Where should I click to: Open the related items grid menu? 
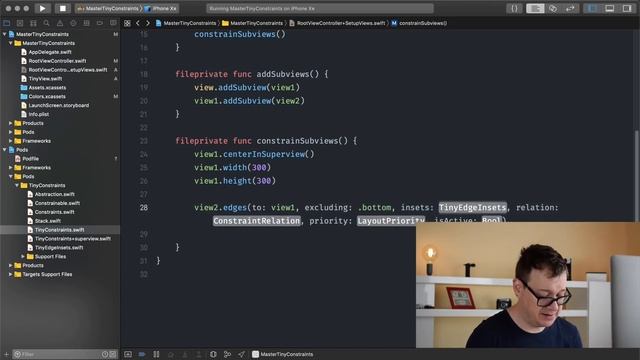[x=127, y=23]
